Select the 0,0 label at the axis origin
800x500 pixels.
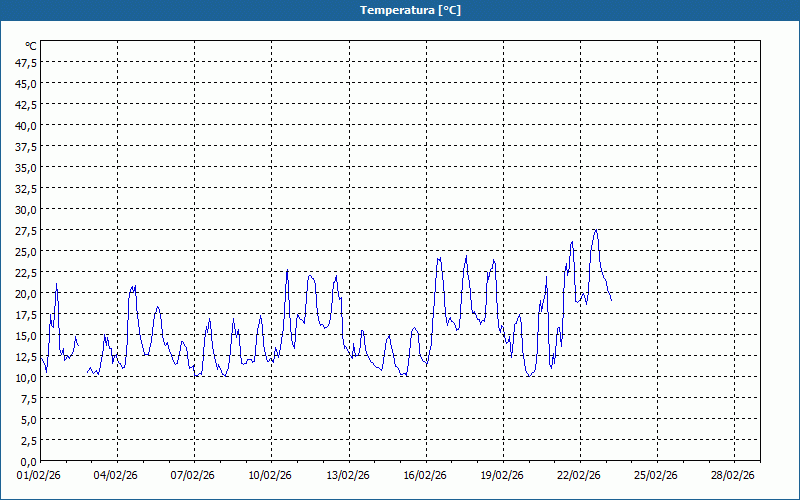point(28,461)
